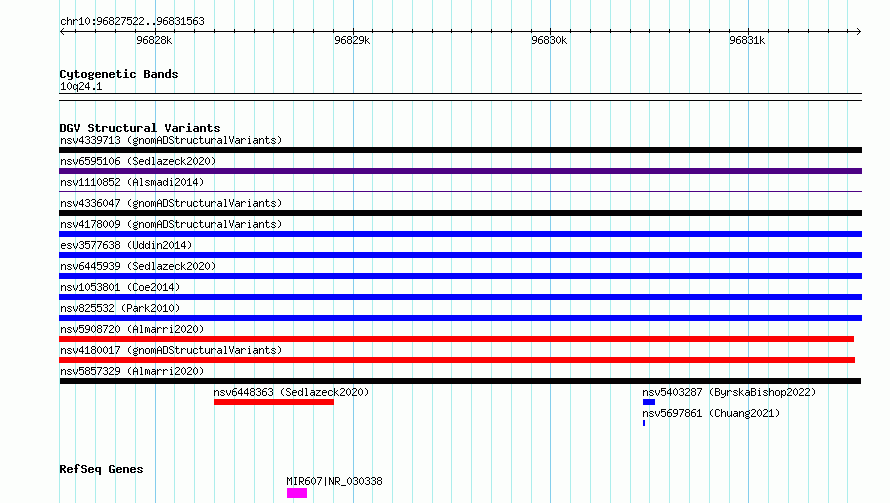Click the blue bar under nsv1053801
The image size is (890, 503).
460,297
